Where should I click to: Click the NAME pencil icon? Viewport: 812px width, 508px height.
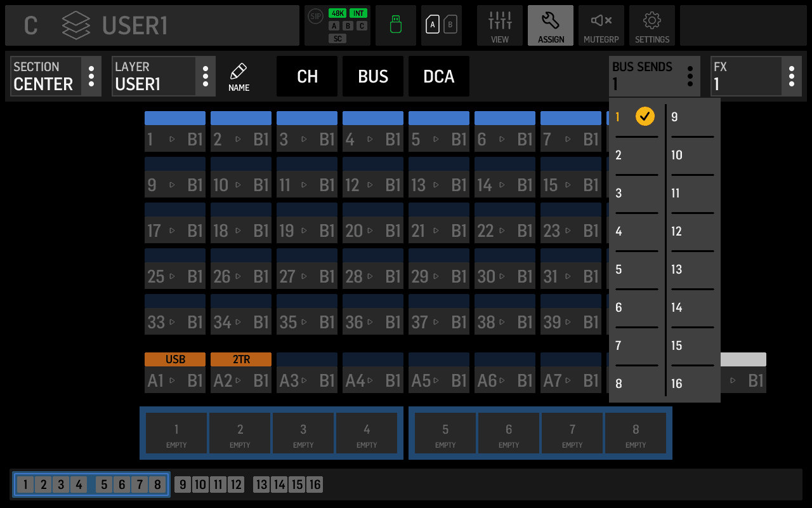(239, 76)
